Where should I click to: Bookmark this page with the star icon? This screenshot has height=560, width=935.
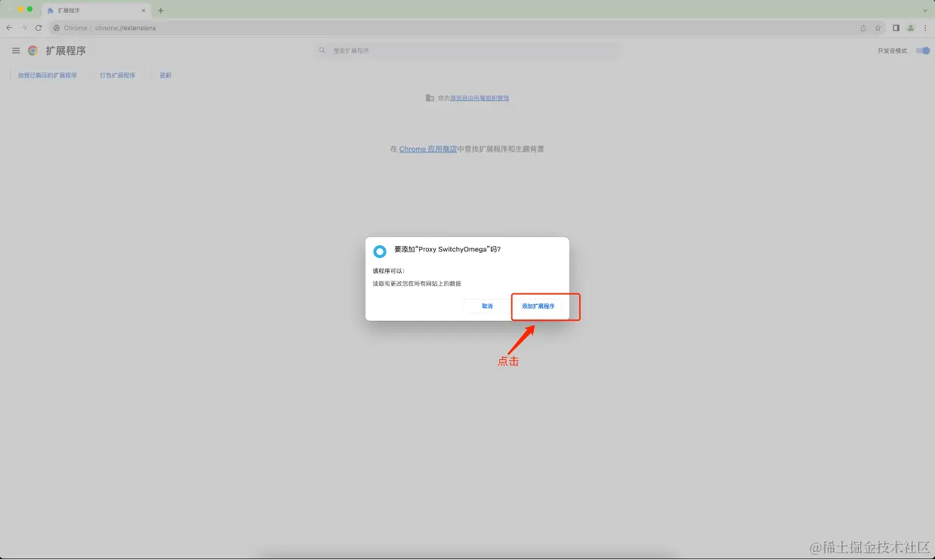[x=878, y=28]
